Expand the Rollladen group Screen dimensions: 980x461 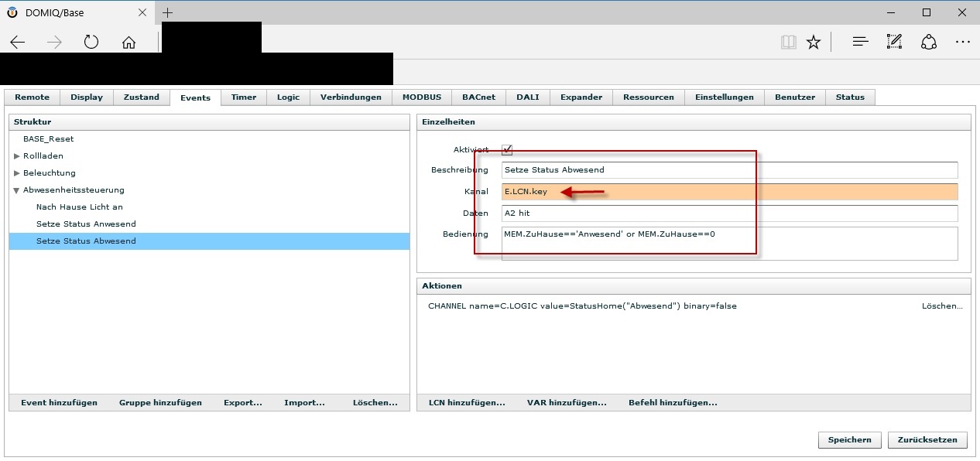point(17,156)
